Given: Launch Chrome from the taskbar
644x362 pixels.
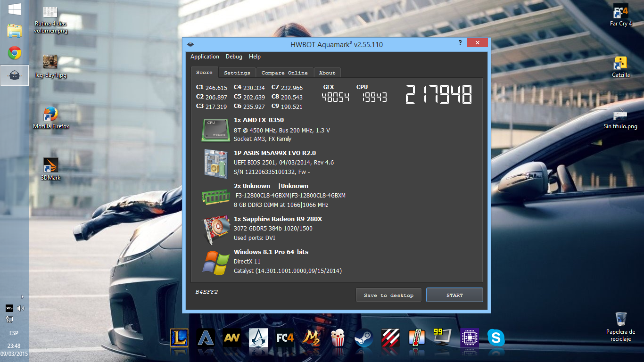Looking at the screenshot, I should point(15,53).
